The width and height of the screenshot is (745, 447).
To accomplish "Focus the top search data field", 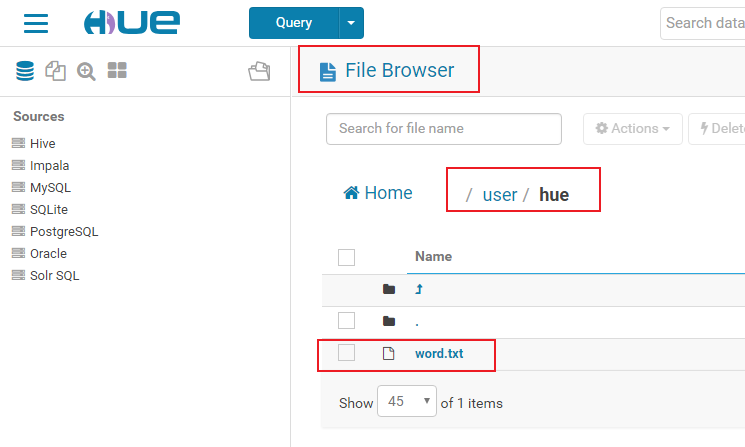I will 703,23.
